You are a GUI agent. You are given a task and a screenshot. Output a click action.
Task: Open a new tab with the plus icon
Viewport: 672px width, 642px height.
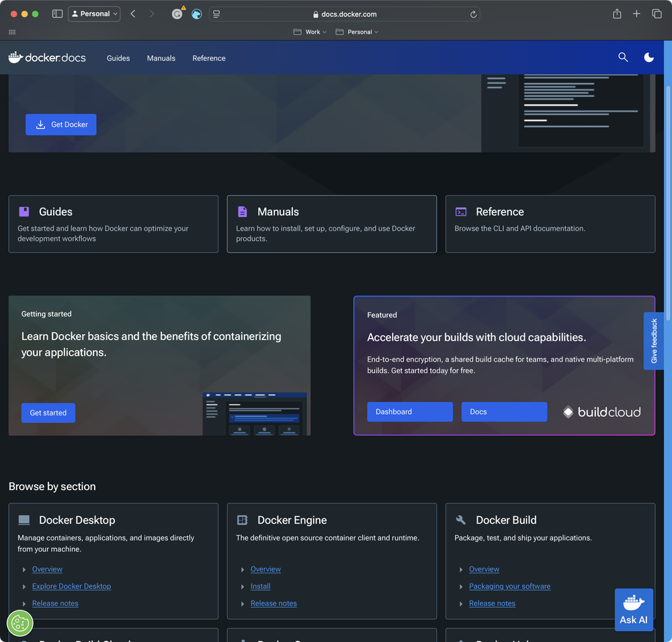pyautogui.click(x=636, y=13)
